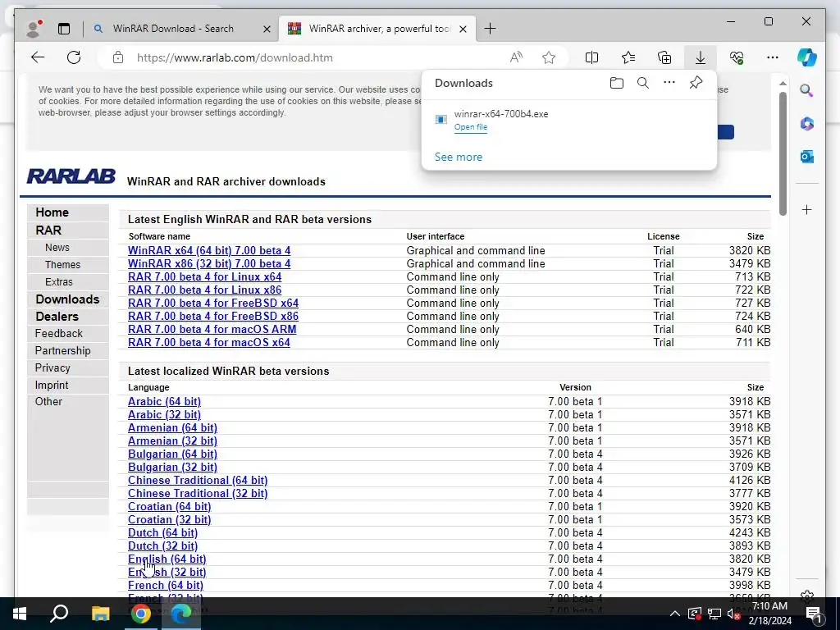
Task: Close the WinRAR Download Search tab
Action: (x=267, y=29)
